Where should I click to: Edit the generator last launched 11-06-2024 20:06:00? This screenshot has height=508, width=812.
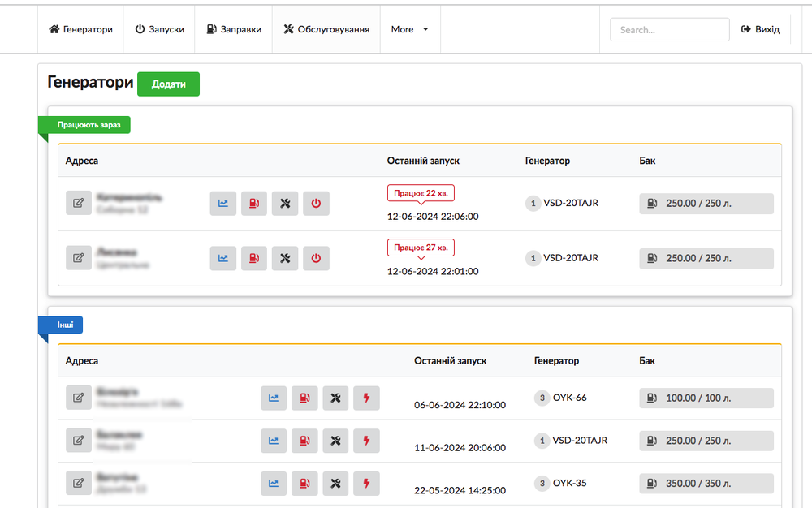pos(78,441)
